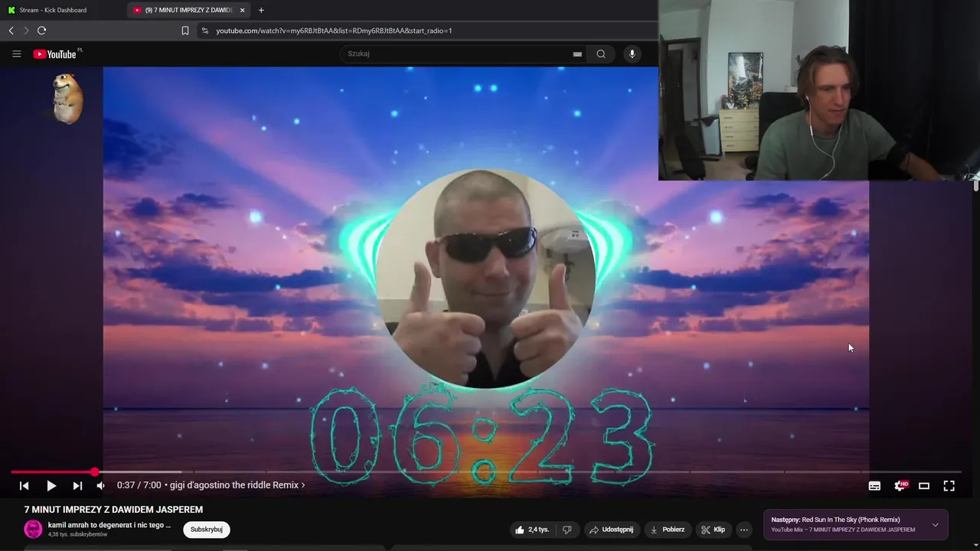Open more actions three-dot menu
This screenshot has width=980, height=551.
[743, 530]
